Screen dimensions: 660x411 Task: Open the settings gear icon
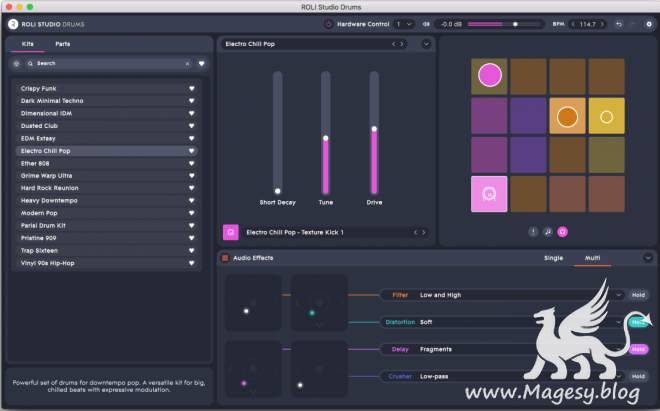point(649,24)
